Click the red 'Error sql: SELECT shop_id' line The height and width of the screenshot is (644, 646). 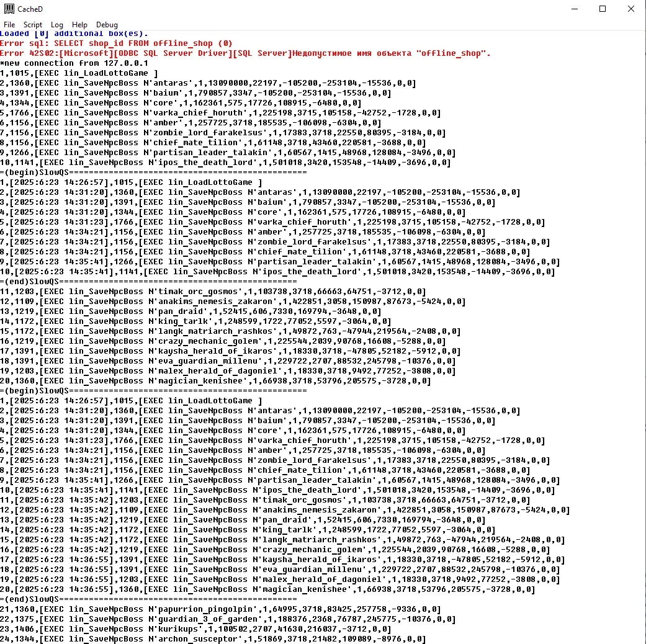(x=116, y=43)
